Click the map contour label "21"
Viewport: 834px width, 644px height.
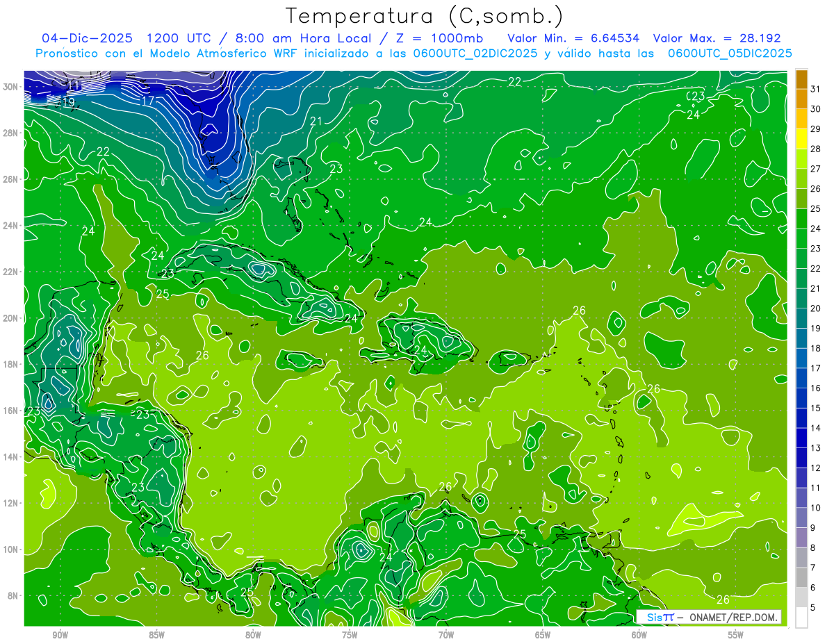[316, 122]
